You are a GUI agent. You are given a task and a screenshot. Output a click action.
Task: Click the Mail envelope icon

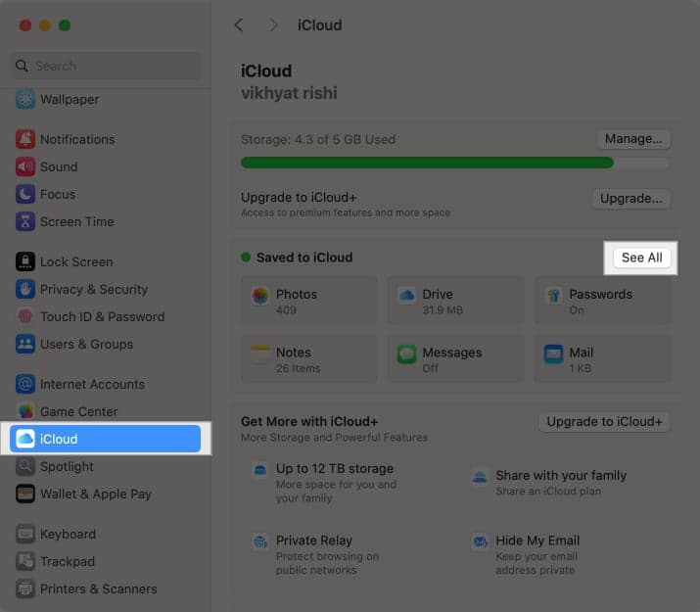coord(553,354)
